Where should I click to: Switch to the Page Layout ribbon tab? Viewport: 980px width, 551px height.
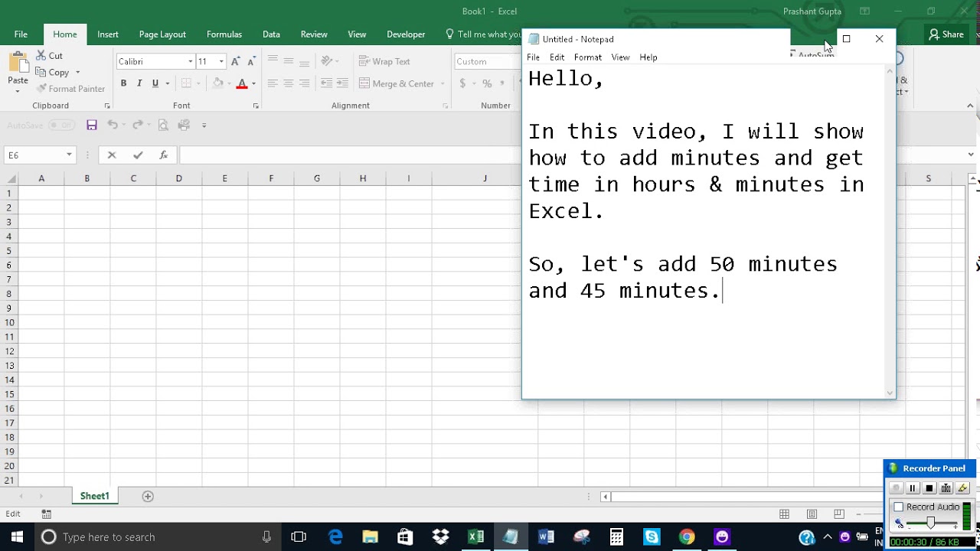[x=162, y=34]
